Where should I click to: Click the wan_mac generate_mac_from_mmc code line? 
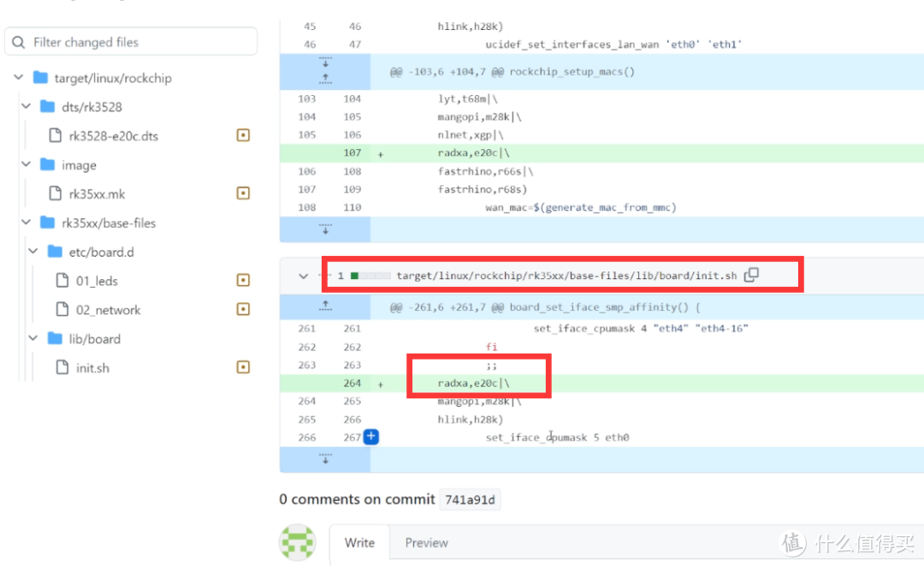580,207
